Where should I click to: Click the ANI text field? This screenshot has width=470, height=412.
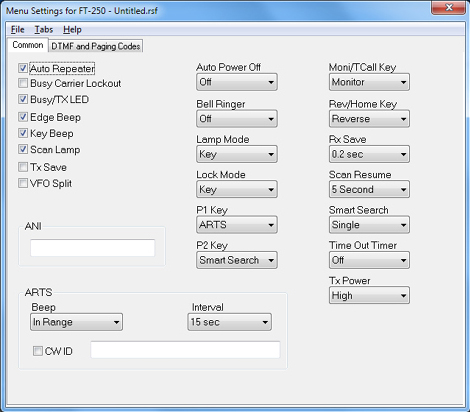point(92,248)
